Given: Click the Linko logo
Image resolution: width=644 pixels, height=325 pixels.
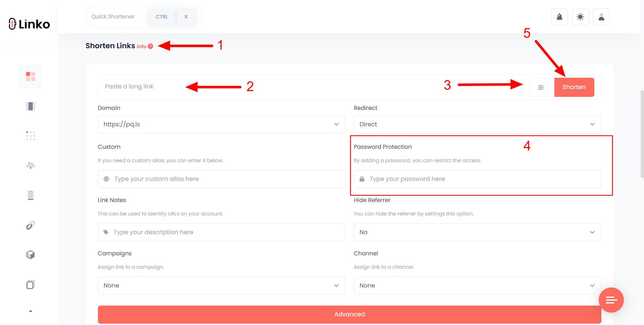Looking at the screenshot, I should tap(29, 24).
